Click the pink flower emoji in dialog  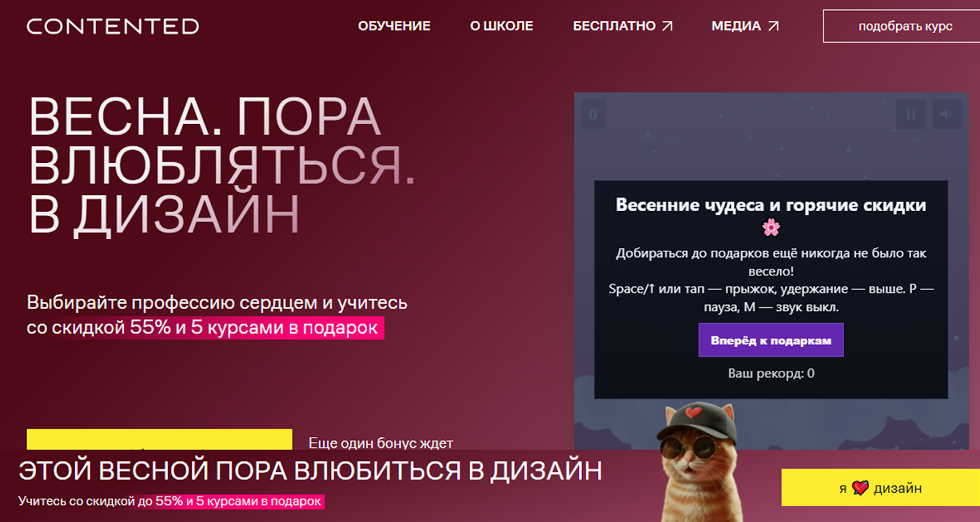click(x=771, y=228)
